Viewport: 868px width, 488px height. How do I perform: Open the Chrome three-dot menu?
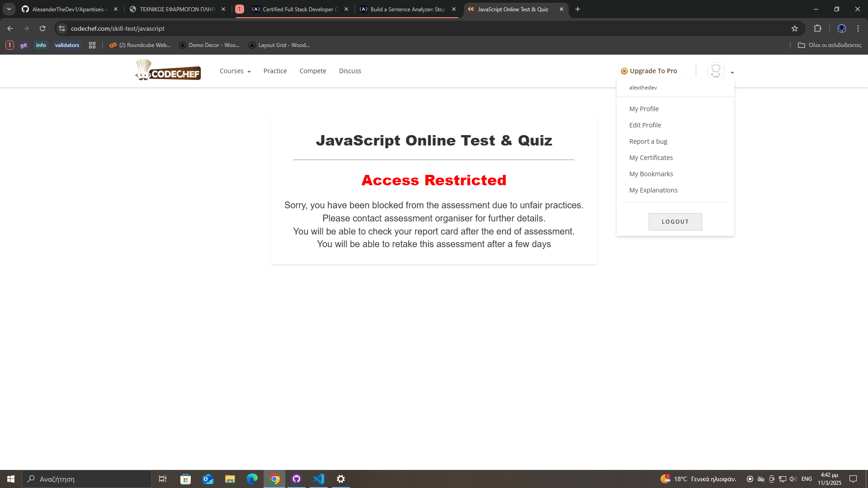[x=858, y=28]
